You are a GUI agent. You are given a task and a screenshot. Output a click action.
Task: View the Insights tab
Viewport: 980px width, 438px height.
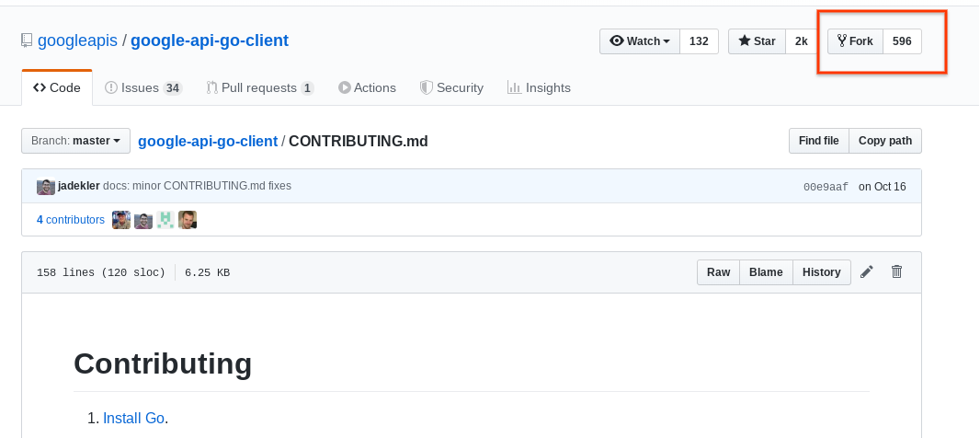tap(539, 88)
